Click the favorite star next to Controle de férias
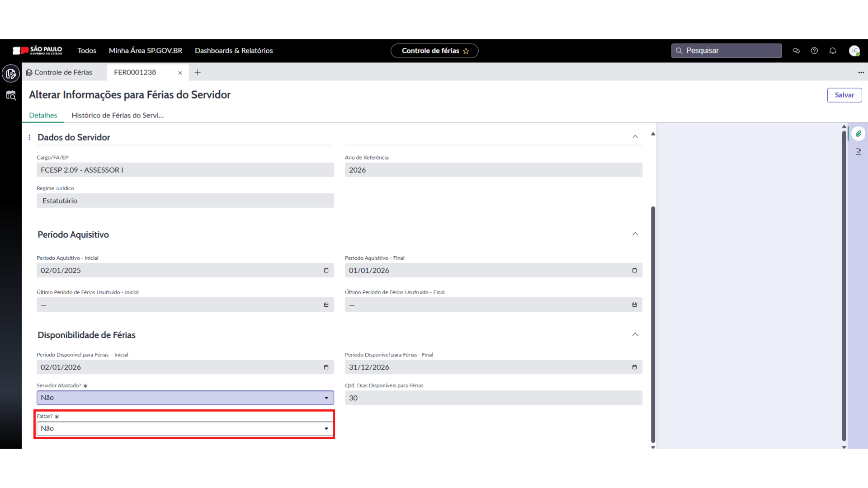The image size is (868, 488). click(x=466, y=51)
